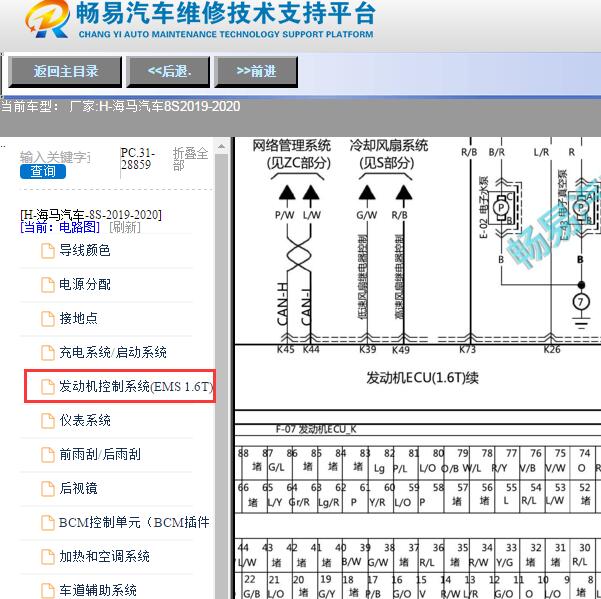Click connector pin cell 87 G/L
The width and height of the screenshot is (601, 599).
coord(278,461)
